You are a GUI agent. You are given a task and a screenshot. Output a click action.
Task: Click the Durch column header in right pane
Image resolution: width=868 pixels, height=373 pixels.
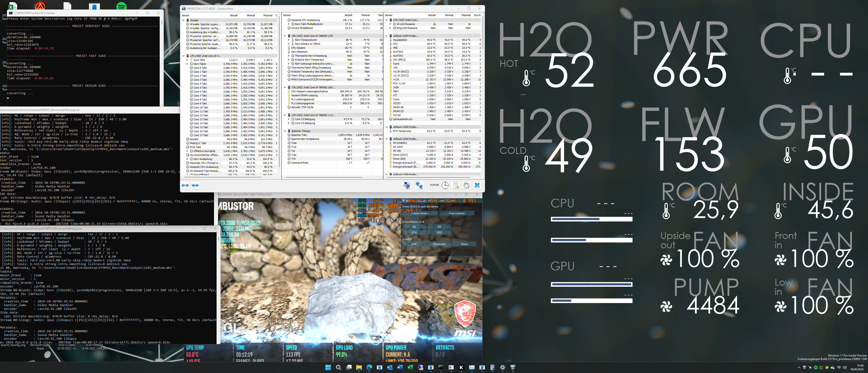point(477,15)
